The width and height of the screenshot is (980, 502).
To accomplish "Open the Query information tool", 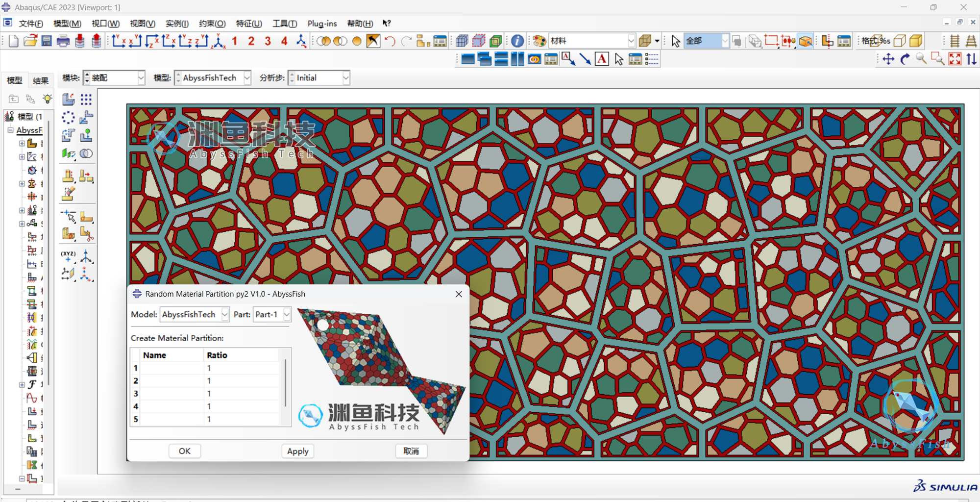I will pyautogui.click(x=517, y=41).
